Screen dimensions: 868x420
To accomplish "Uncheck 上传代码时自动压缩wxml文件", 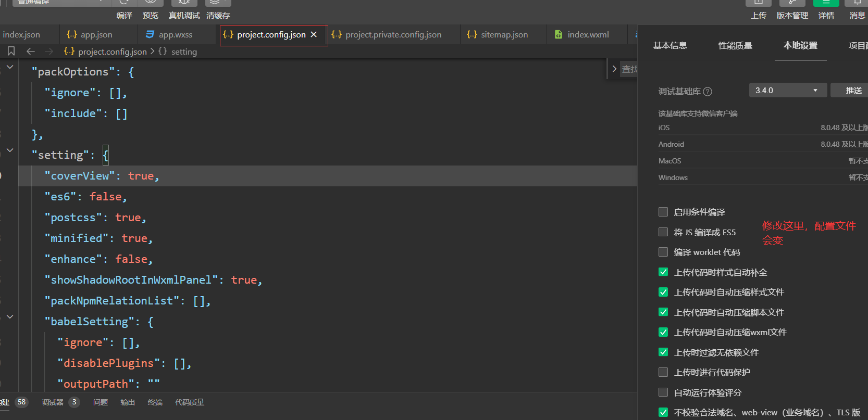I will coord(663,332).
